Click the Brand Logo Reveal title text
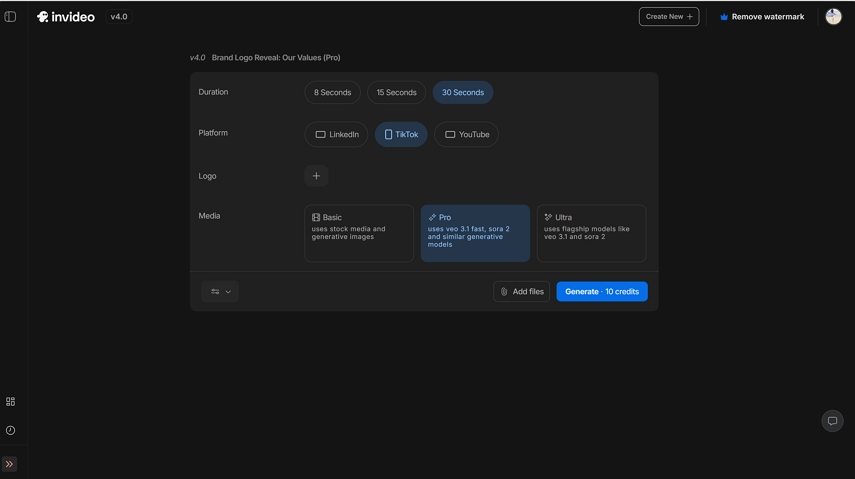This screenshot has height=479, width=855. (x=276, y=57)
